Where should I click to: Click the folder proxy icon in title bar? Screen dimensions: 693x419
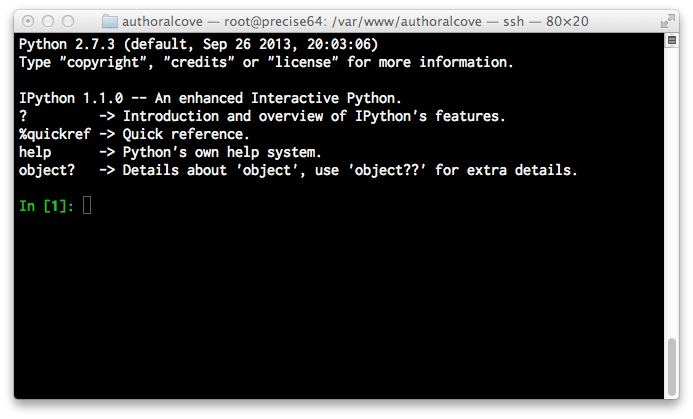point(109,21)
